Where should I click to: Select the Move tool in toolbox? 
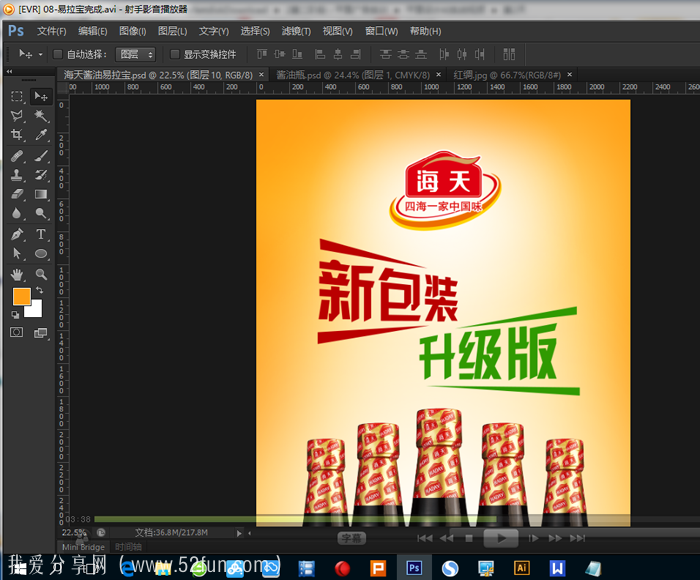(41, 96)
